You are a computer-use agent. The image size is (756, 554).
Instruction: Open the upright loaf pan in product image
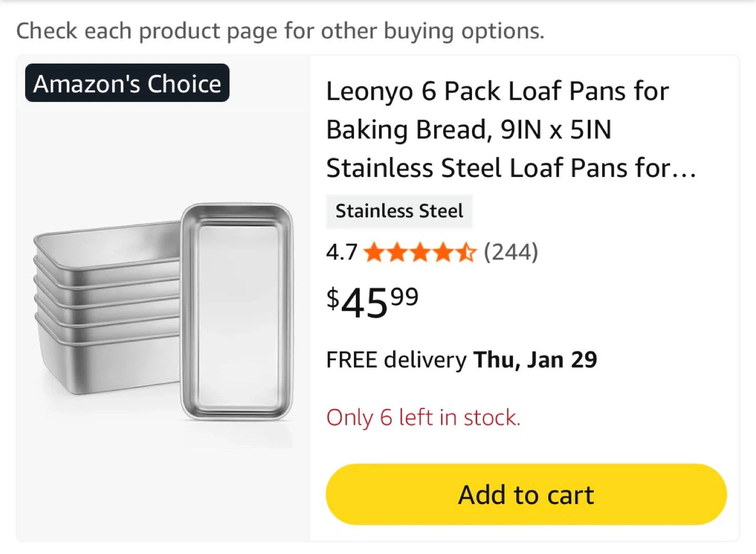pos(237,312)
